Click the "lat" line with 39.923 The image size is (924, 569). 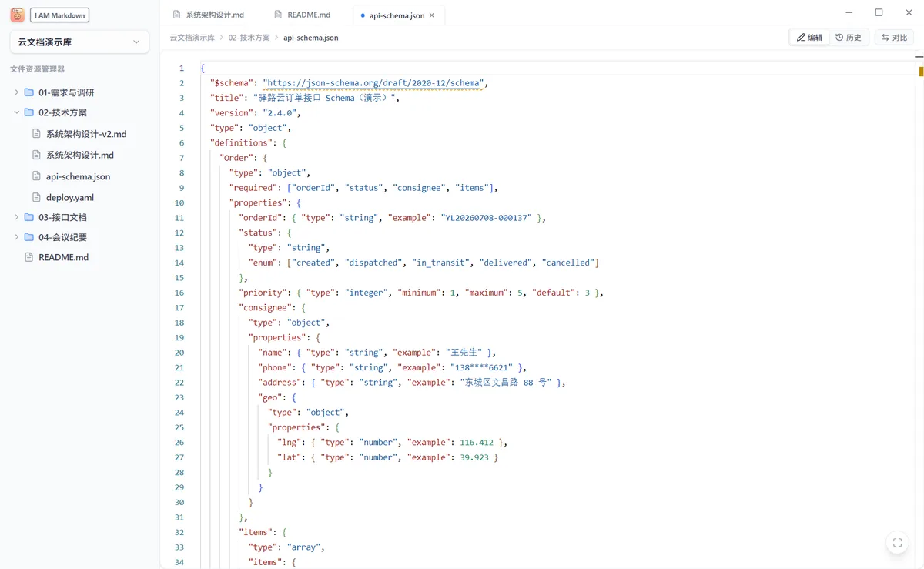(x=388, y=457)
